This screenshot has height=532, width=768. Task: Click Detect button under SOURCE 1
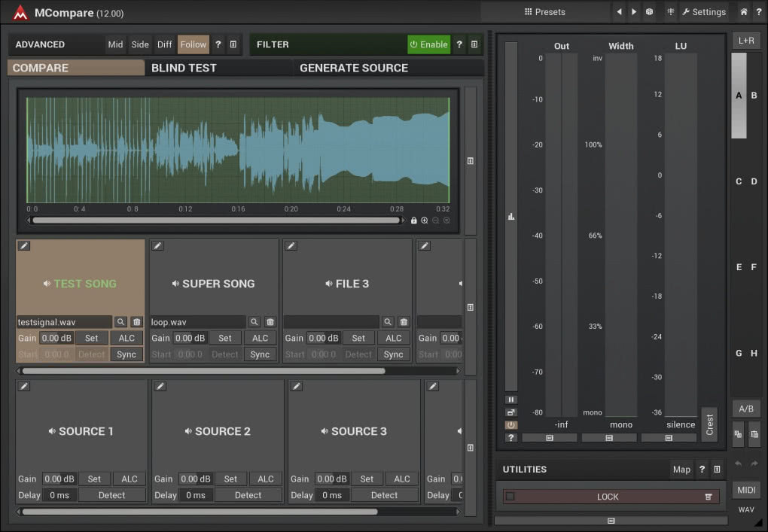111,495
